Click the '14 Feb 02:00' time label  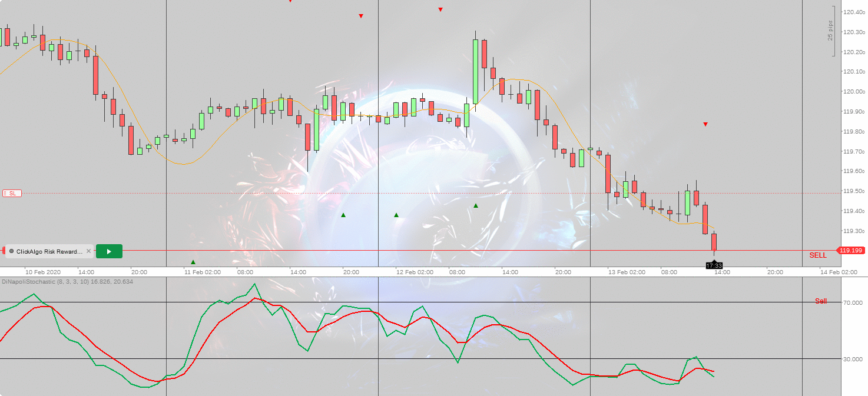839,272
